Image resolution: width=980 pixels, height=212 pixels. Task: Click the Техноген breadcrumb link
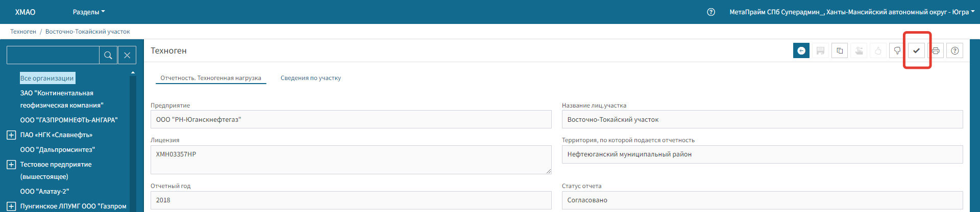coord(23,32)
